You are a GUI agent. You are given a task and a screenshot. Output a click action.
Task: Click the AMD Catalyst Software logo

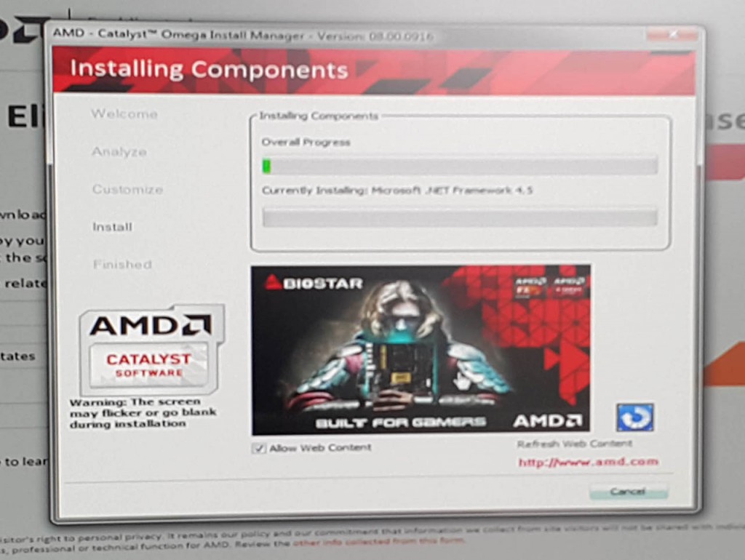pyautogui.click(x=151, y=350)
